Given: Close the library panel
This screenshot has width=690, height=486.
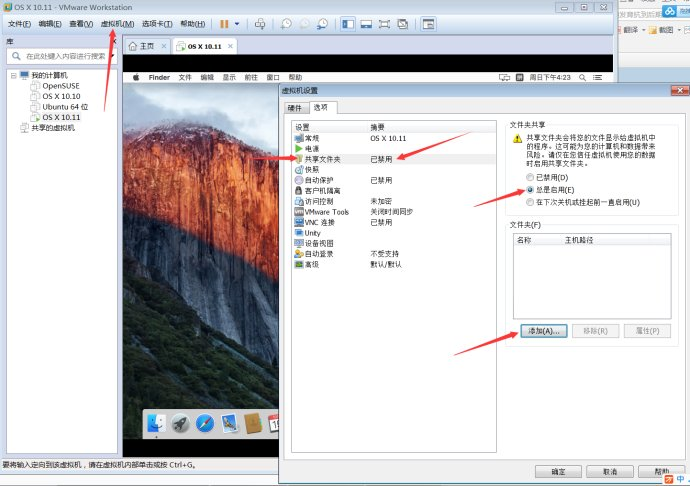Looking at the screenshot, I should coord(114,41).
